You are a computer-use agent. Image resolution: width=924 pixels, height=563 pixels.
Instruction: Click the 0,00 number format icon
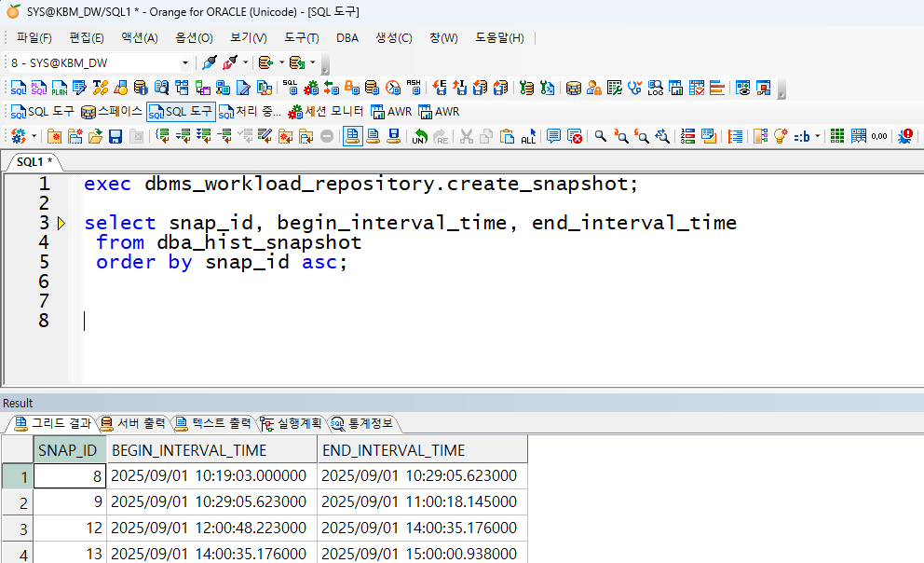pyautogui.click(x=879, y=137)
